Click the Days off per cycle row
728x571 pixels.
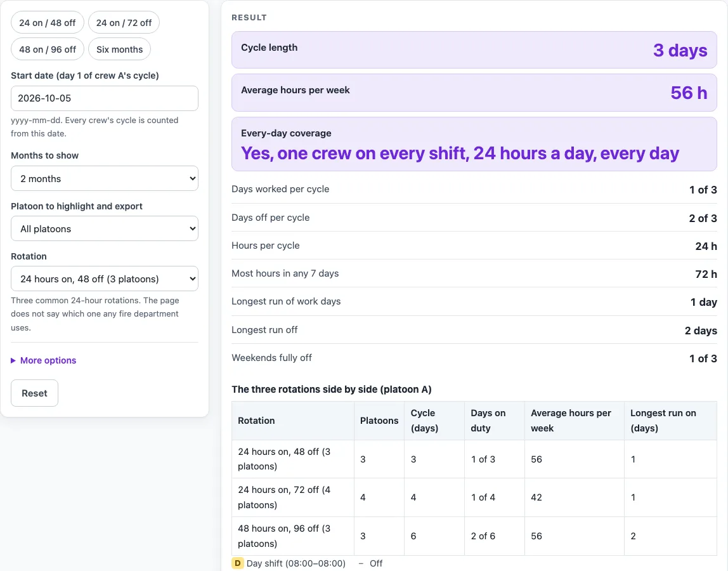tap(474, 218)
